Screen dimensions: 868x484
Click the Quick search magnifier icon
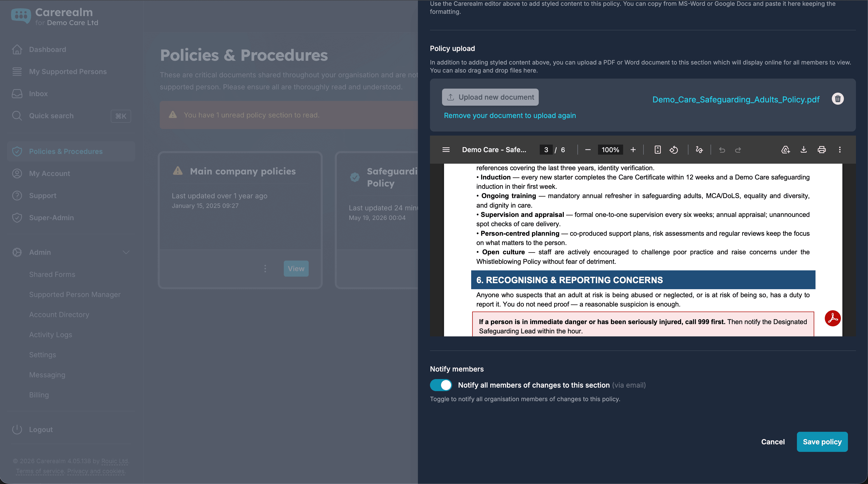[17, 115]
